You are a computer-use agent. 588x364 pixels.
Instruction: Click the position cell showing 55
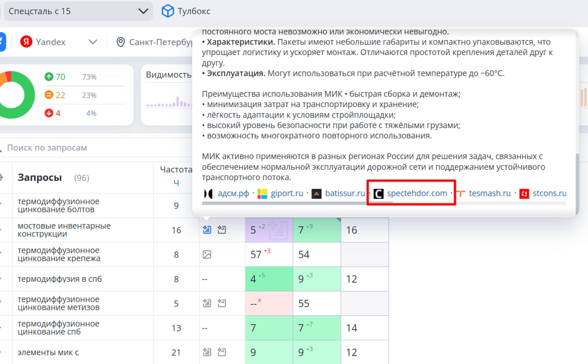[x=317, y=303]
